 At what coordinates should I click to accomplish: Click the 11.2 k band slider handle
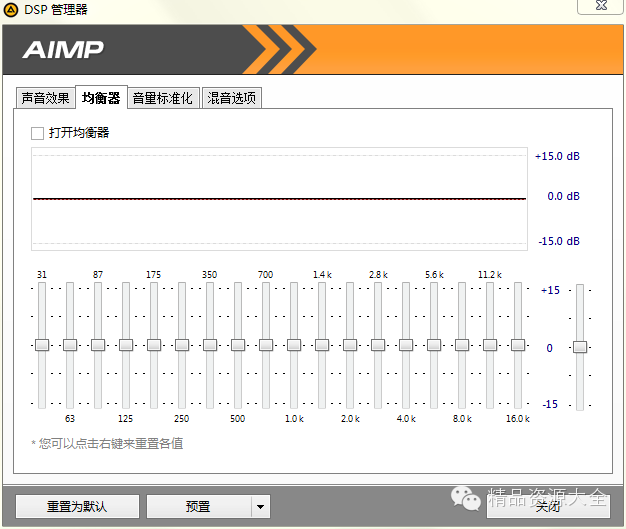point(490,345)
